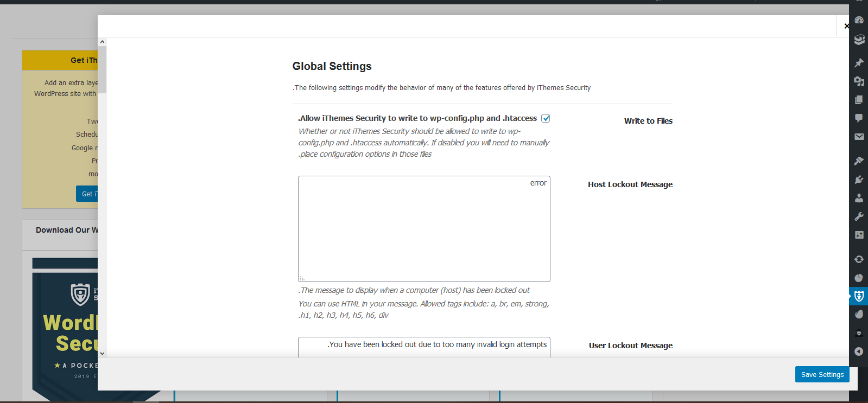The height and width of the screenshot is (403, 868).
Task: Open Users via the person icon
Action: pos(859,198)
